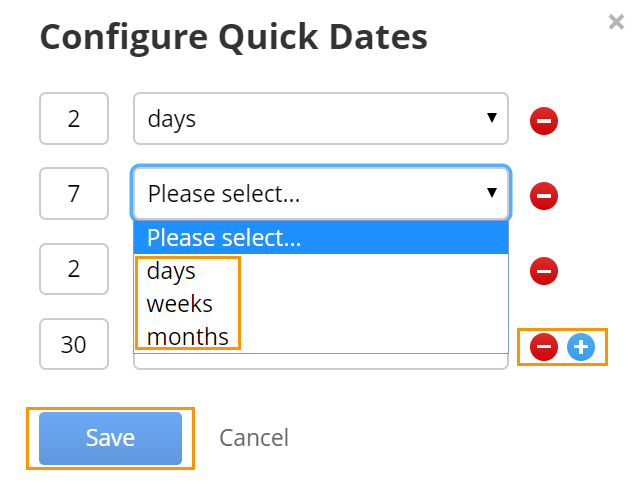Viewport: 640px width, 498px height.
Task: Remove the quick date row with value 30
Action: (x=544, y=347)
